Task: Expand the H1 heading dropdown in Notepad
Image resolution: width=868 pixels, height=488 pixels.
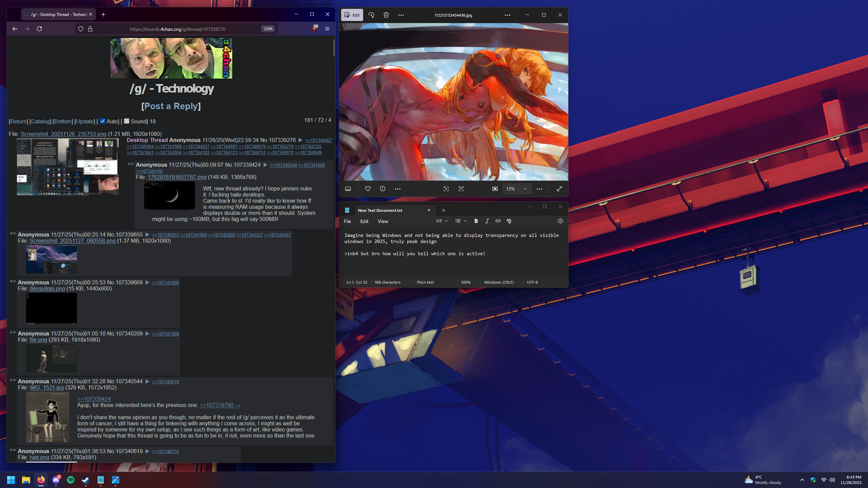Action: pos(442,221)
